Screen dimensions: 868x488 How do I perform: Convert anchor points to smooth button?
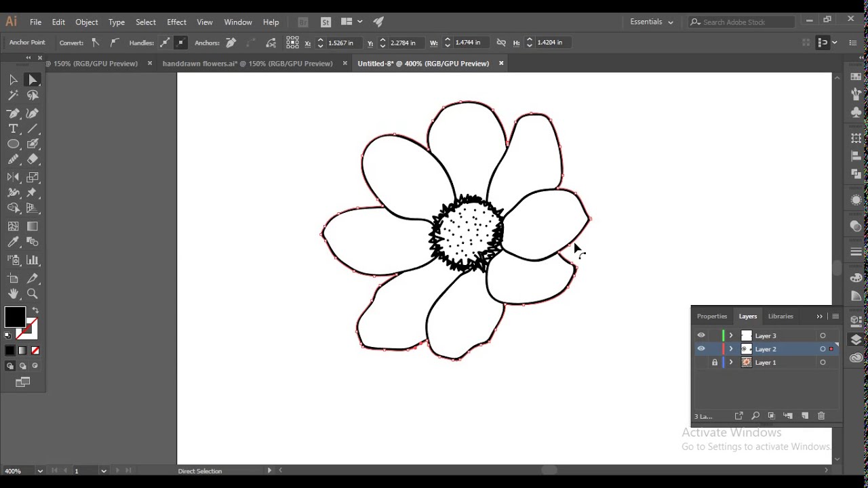coord(115,43)
